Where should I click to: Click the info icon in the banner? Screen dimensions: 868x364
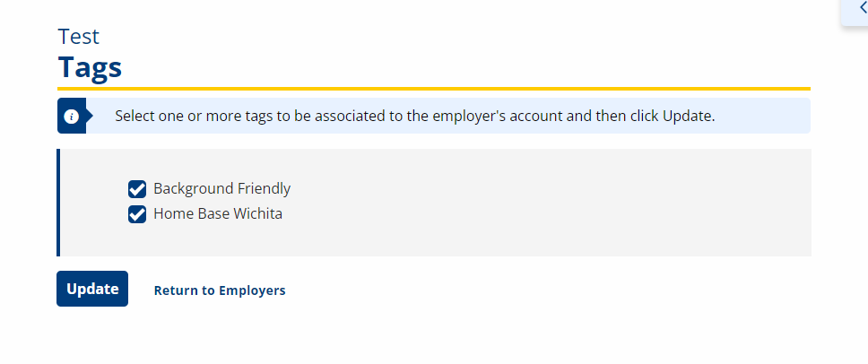point(71,117)
